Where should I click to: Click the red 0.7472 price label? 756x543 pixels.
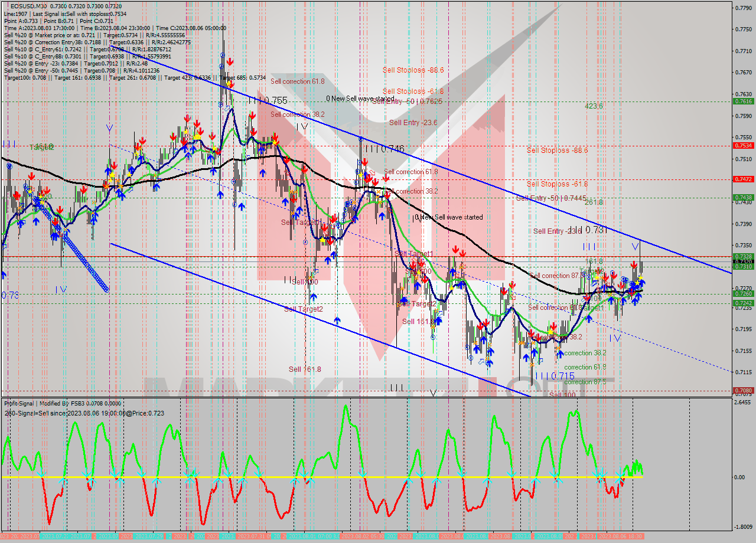[742, 179]
